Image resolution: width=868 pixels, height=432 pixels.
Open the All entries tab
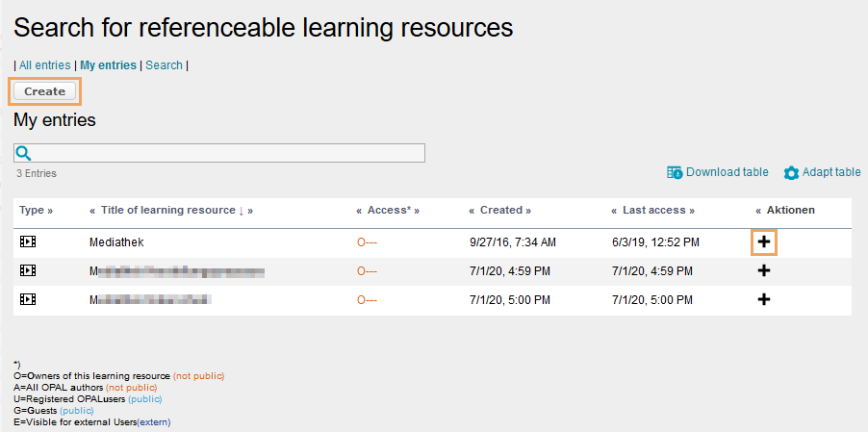pos(44,65)
